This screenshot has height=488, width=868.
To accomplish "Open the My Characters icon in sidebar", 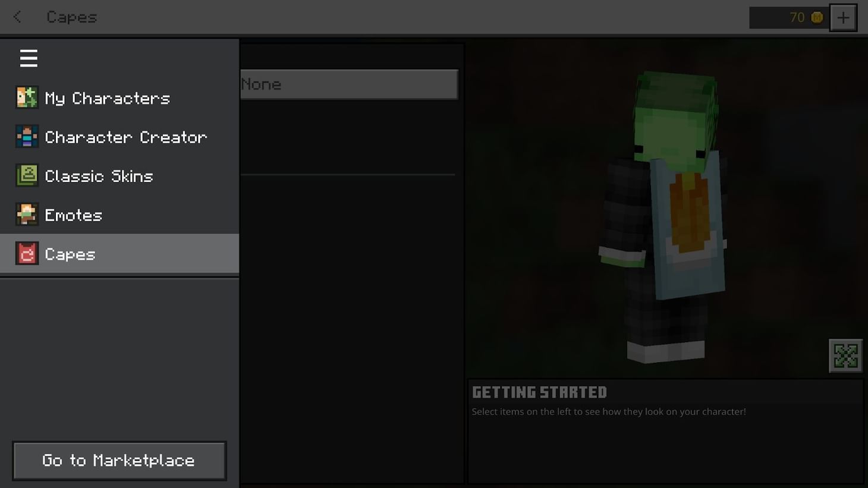I will (26, 97).
